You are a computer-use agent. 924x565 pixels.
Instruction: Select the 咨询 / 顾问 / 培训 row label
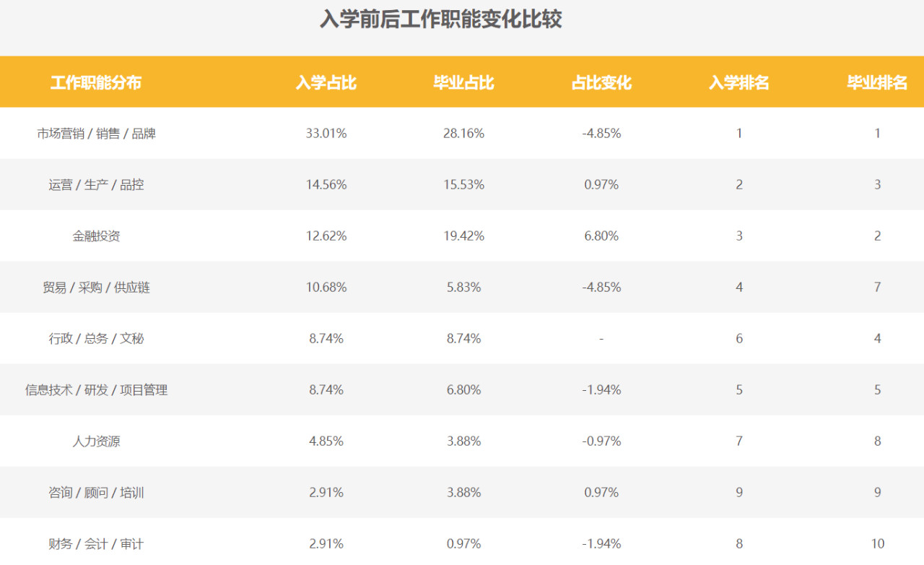[x=96, y=493]
